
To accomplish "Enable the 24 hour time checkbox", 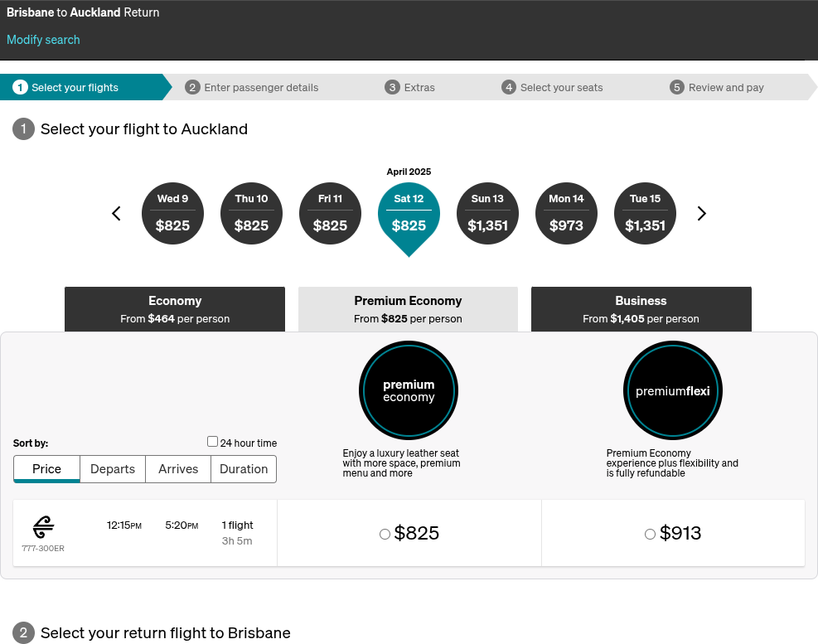I will point(212,442).
